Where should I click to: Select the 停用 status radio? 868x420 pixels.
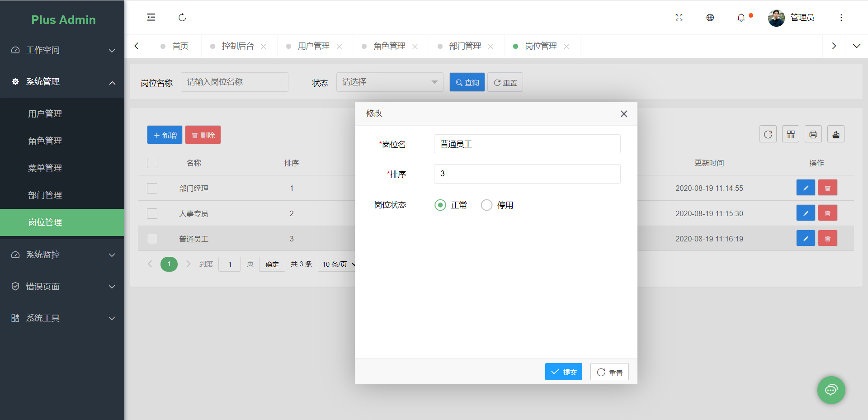[497, 205]
